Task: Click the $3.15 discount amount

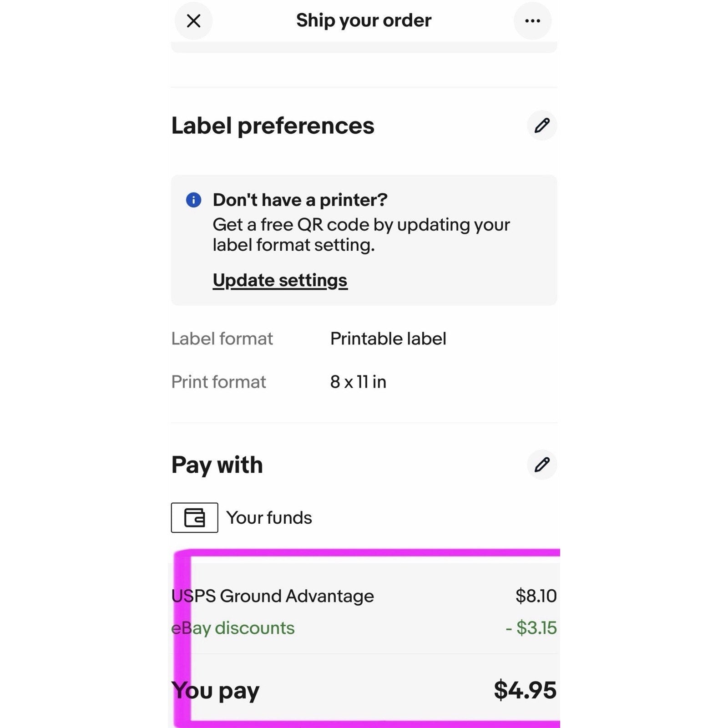Action: pos(531,628)
